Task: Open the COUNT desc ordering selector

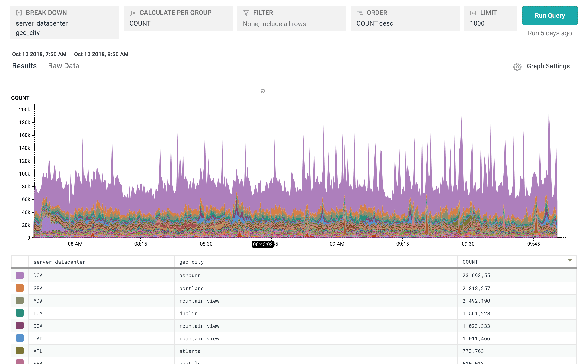Action: 375,23
